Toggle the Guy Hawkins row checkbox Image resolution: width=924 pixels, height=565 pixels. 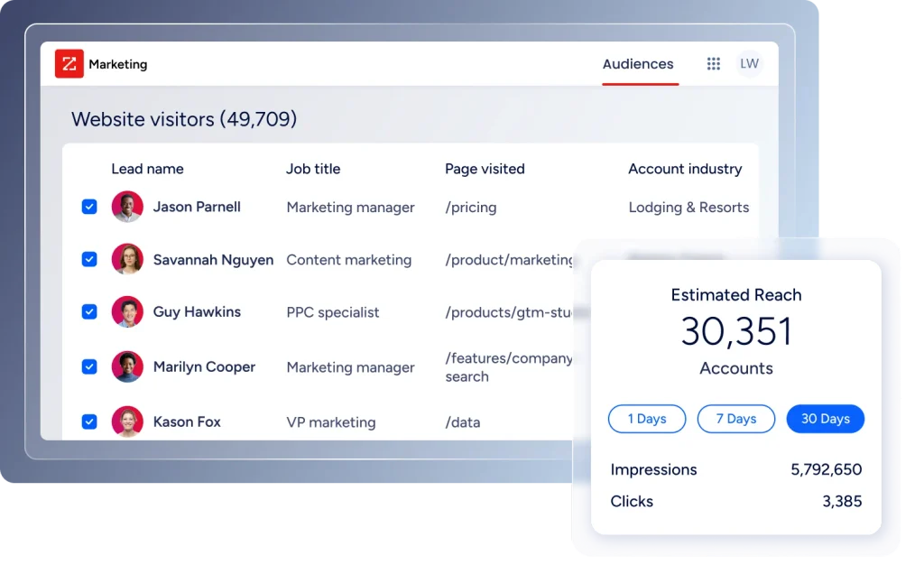89,311
